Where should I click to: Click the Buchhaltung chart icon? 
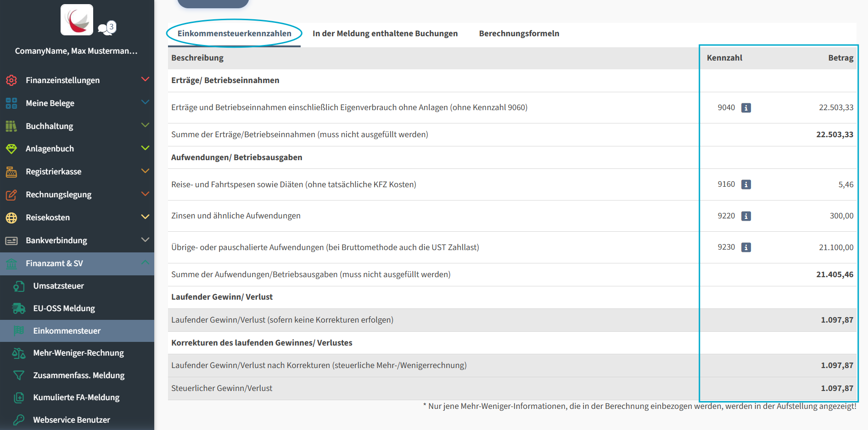pos(11,126)
